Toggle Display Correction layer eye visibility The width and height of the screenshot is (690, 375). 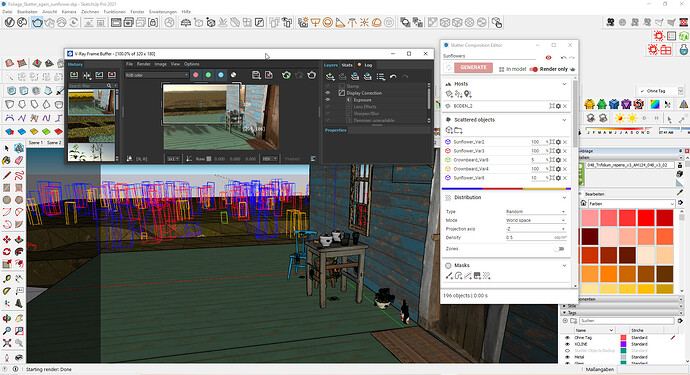[328, 93]
